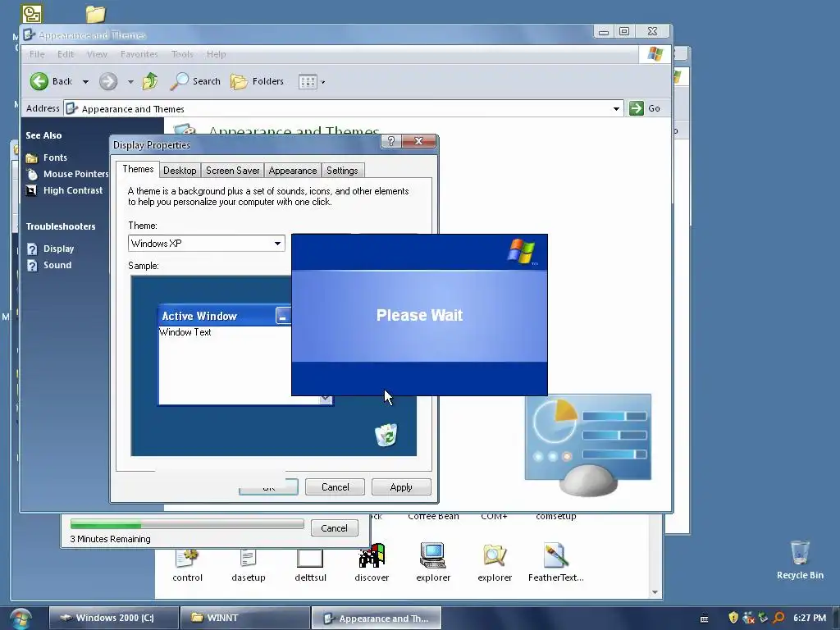Click the Address field showing Appearance and Themes
Screen dimensions: 840x630
(x=343, y=109)
